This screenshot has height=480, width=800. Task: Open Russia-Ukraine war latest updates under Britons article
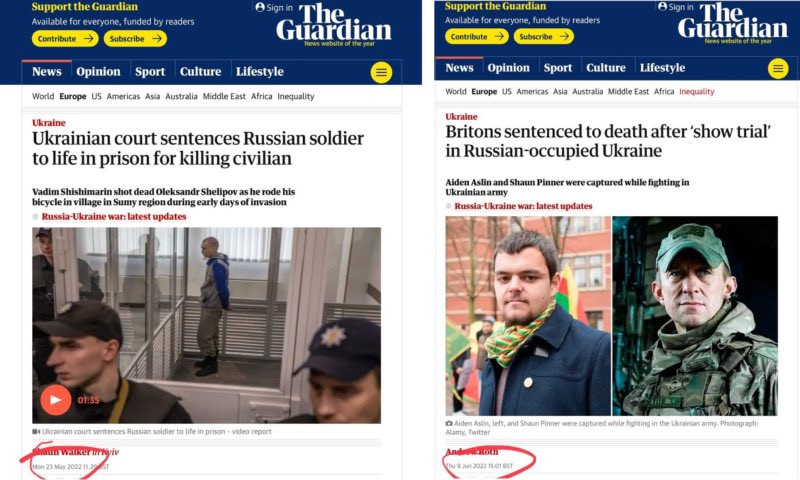click(x=523, y=206)
